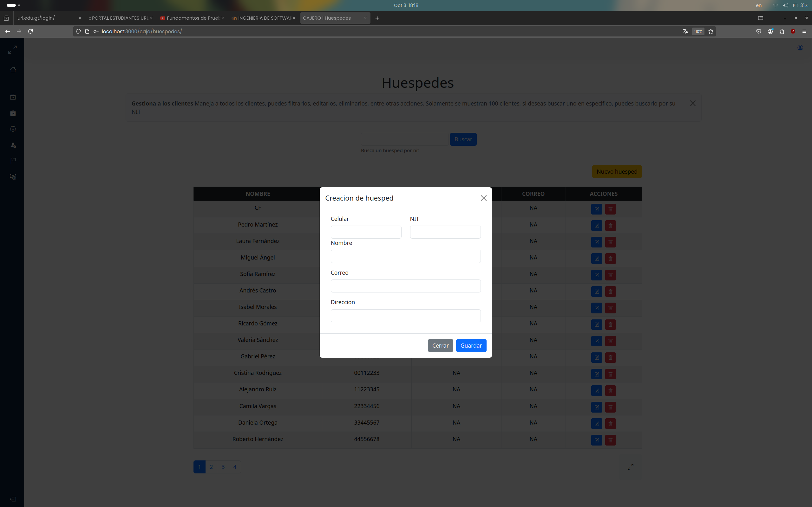Click the Guardar button
812x507 pixels.
(471, 345)
